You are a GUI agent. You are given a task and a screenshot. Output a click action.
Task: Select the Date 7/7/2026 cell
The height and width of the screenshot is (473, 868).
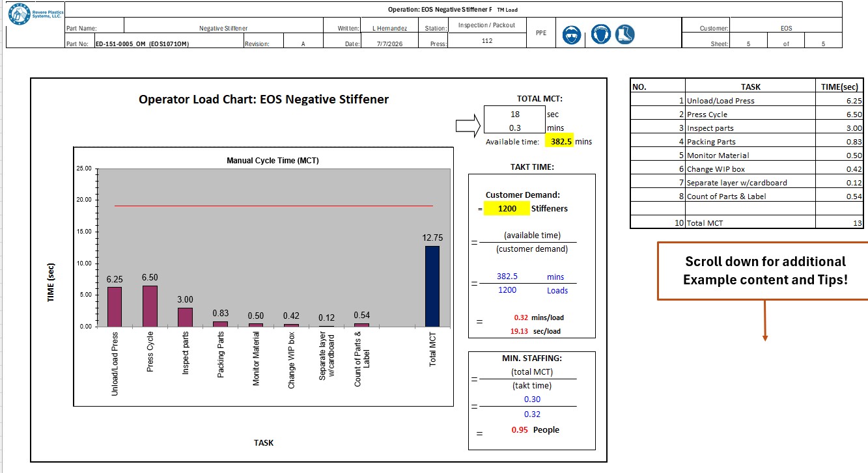tap(390, 44)
